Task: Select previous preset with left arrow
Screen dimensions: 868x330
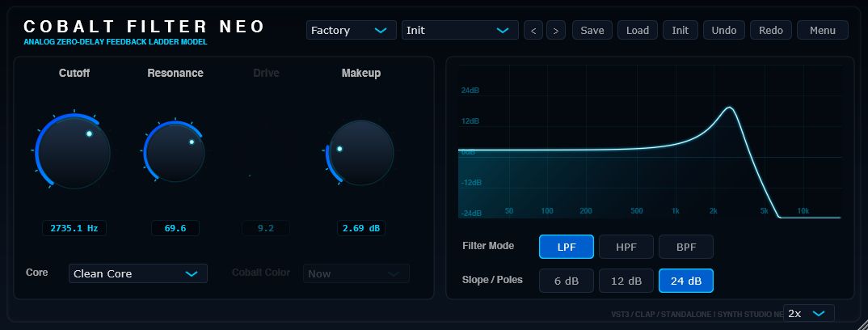Action: point(533,30)
